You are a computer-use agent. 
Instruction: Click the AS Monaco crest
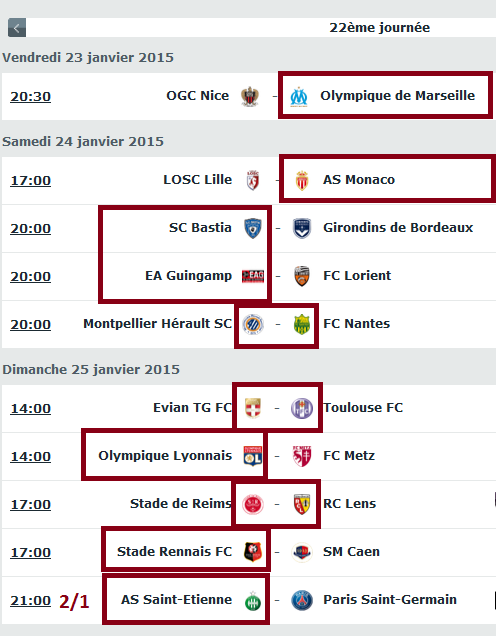(x=302, y=181)
